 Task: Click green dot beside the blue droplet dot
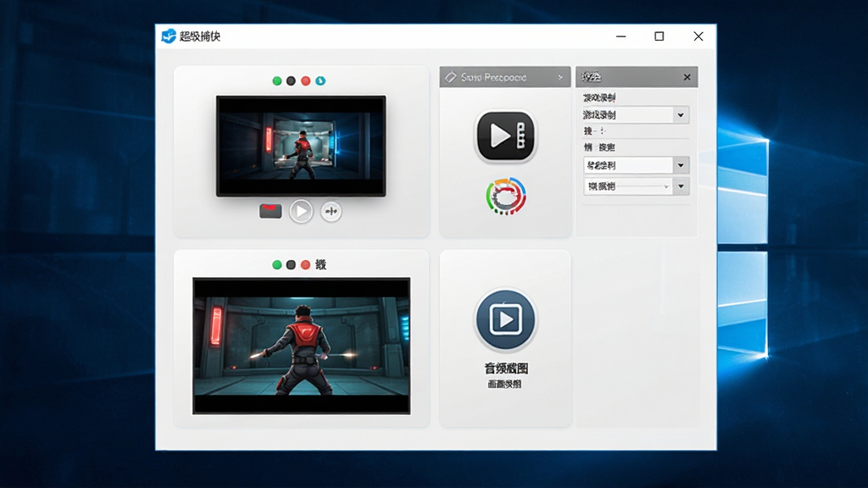coord(277,80)
